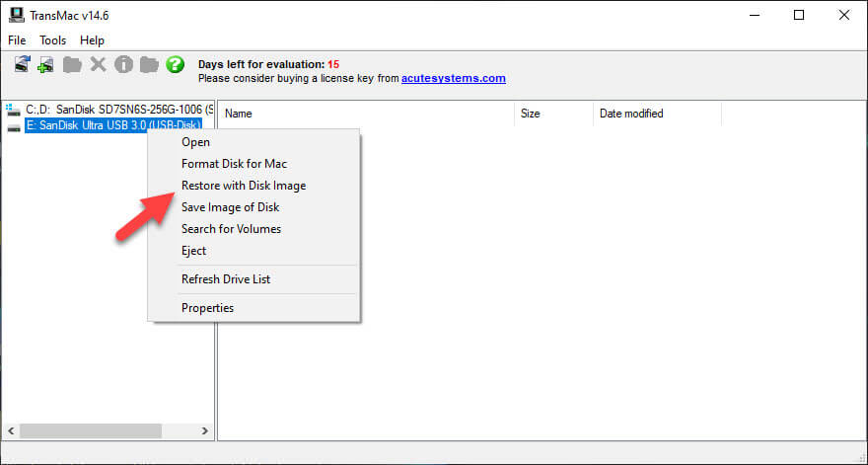The width and height of the screenshot is (868, 465).
Task: Click the drive list scrollbar right arrow
Action: point(205,431)
